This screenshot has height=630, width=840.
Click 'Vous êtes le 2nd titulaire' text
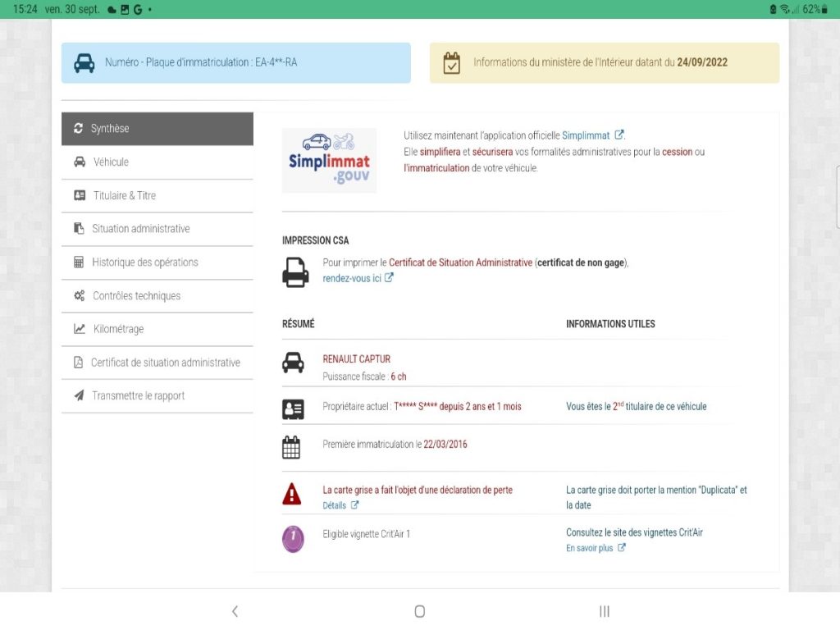637,407
